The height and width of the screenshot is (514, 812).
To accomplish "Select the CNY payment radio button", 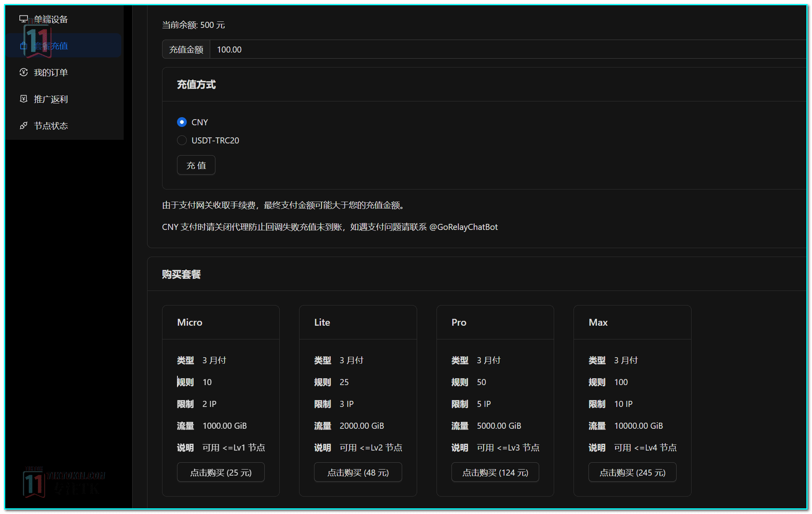I will click(x=182, y=122).
